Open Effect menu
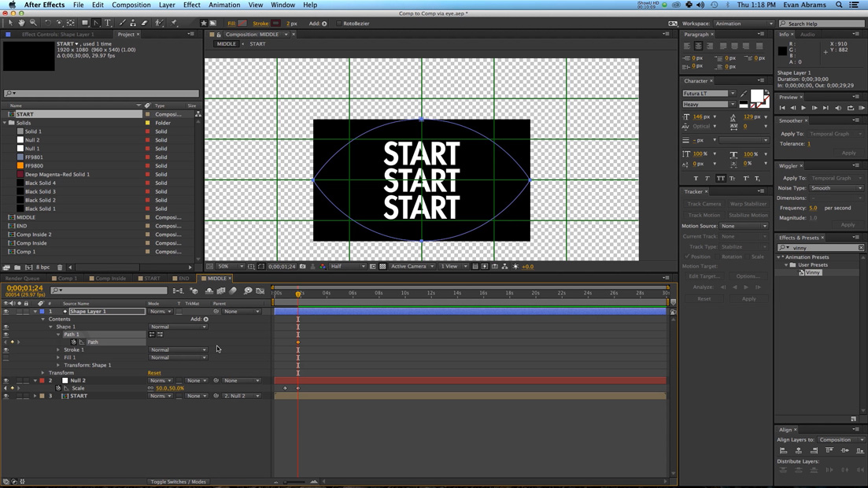The height and width of the screenshot is (488, 868). point(191,5)
